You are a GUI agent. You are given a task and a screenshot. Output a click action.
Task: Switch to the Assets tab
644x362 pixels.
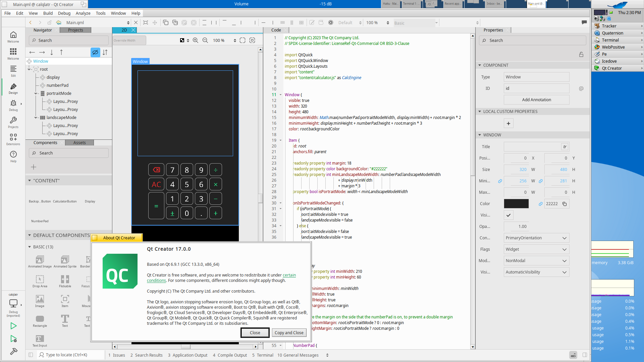(79, 143)
